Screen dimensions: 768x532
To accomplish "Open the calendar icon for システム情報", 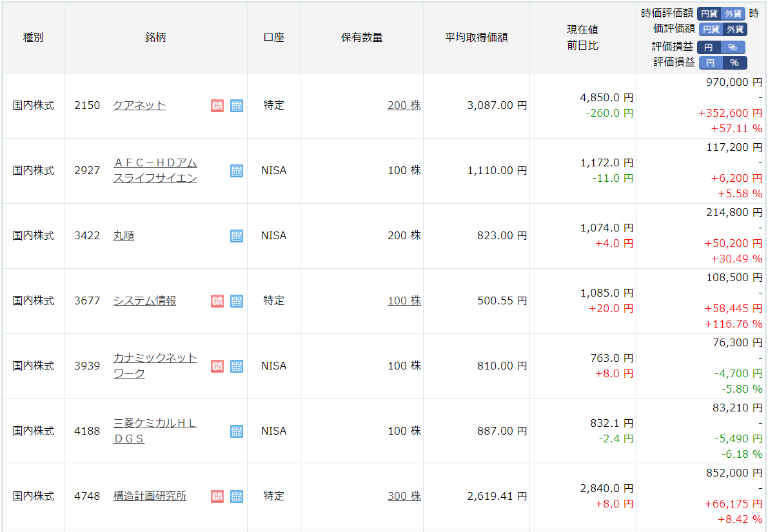I will tap(237, 300).
